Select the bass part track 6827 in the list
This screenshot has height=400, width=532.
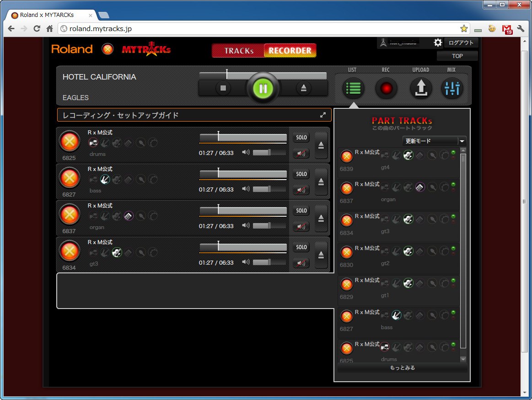click(x=398, y=322)
